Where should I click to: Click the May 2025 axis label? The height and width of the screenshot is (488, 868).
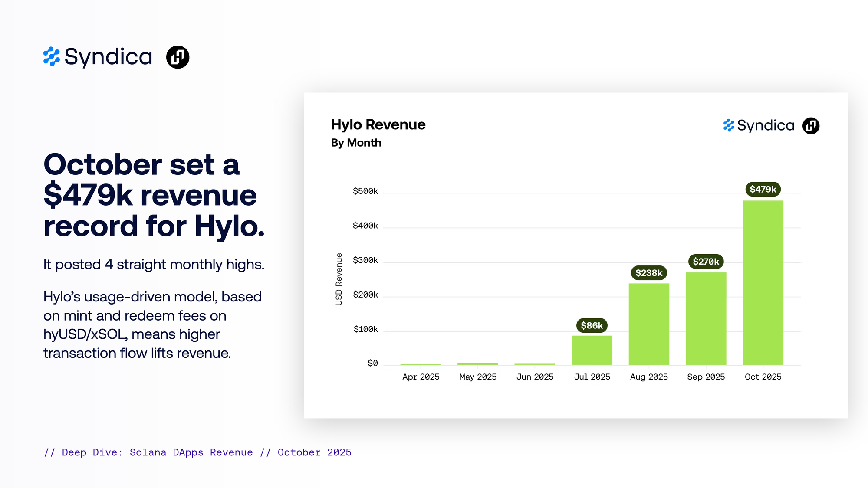(478, 377)
